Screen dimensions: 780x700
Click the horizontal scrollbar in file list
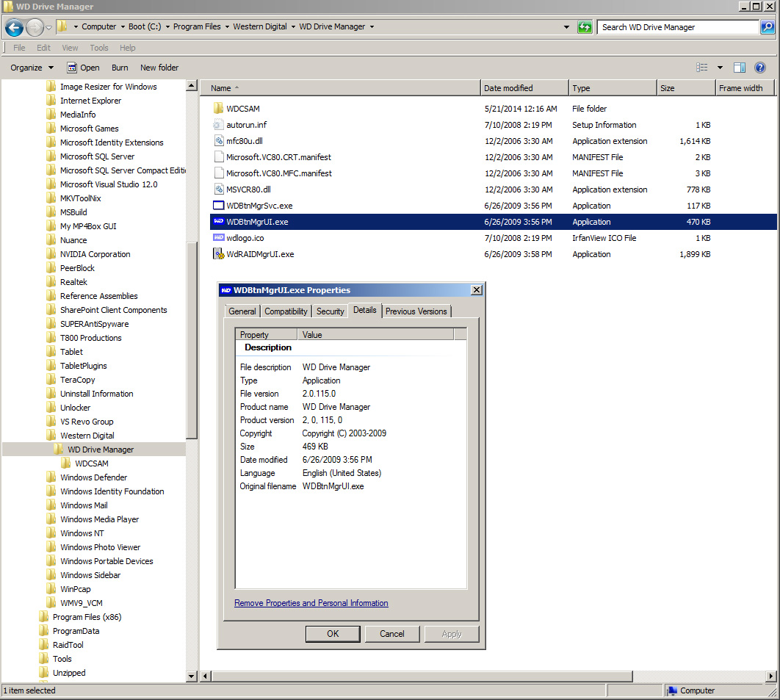(422, 676)
